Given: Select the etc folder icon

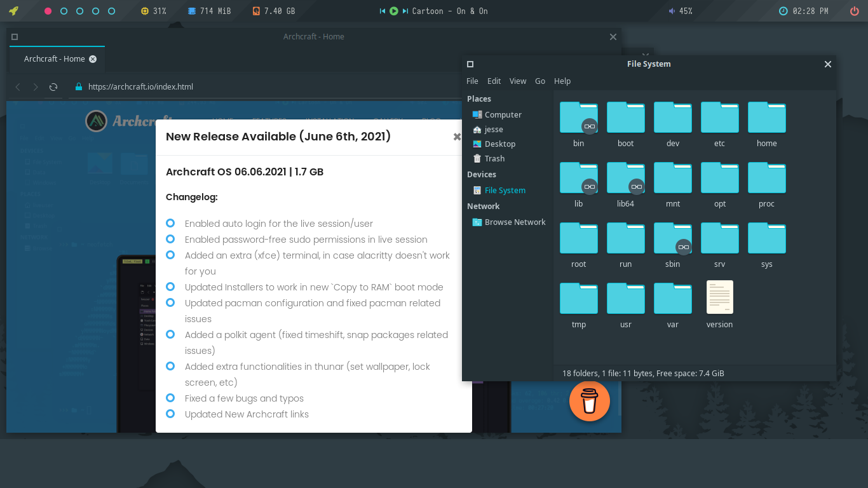Looking at the screenshot, I should [720, 118].
